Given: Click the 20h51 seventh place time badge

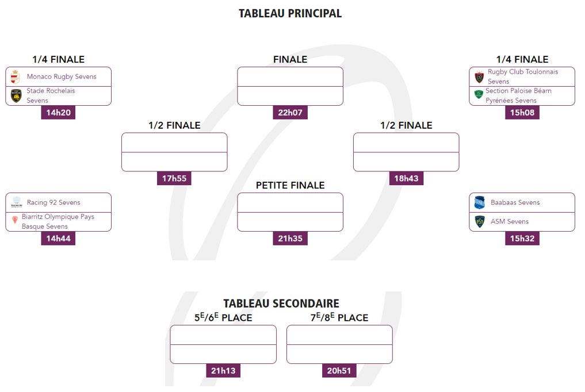Looking at the screenshot, I should [x=339, y=371].
